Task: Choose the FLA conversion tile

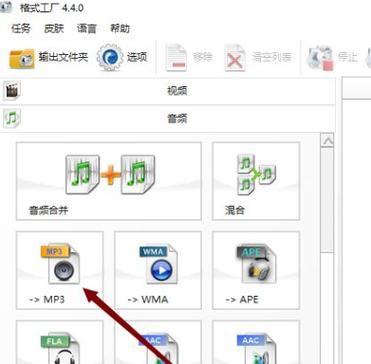Action: [x=60, y=342]
